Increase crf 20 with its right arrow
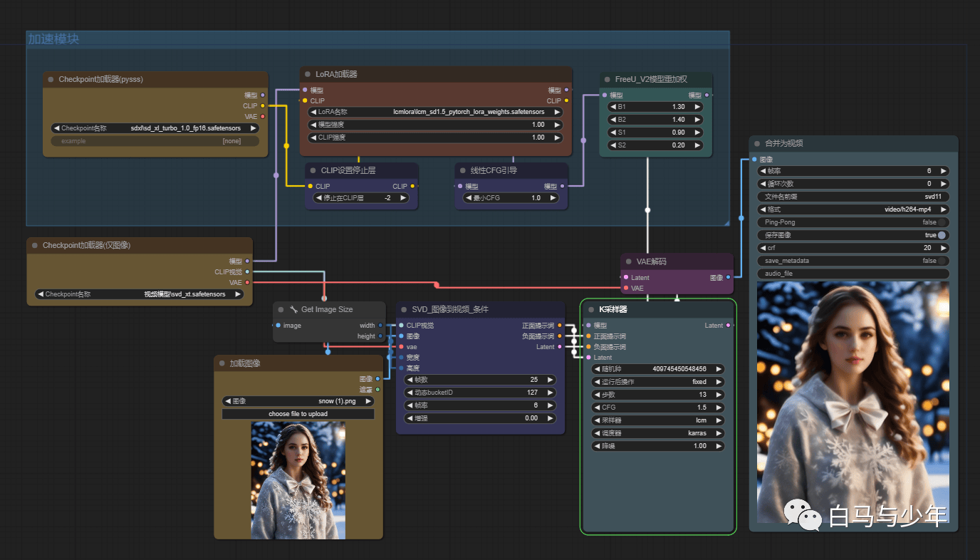 click(944, 248)
